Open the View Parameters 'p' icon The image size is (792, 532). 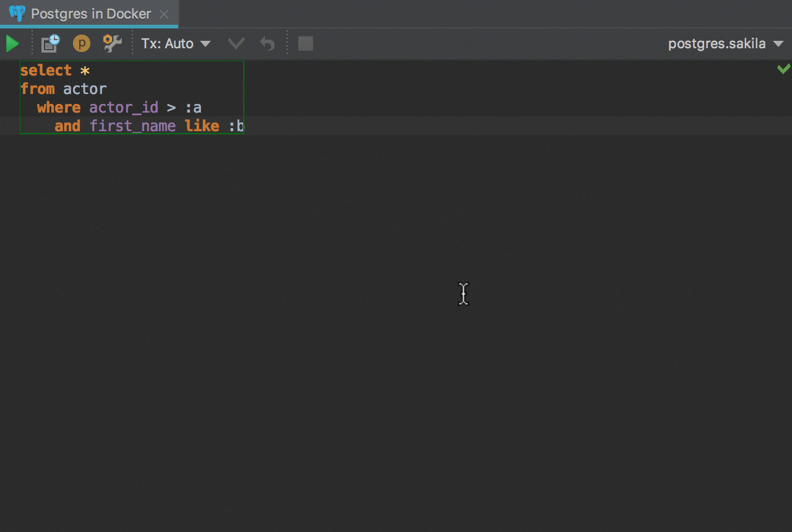82,44
